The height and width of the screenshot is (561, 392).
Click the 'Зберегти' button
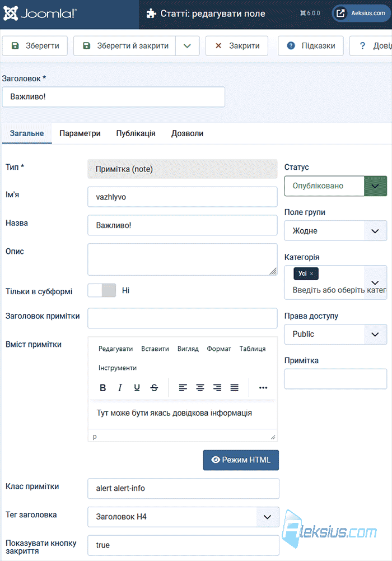point(35,46)
